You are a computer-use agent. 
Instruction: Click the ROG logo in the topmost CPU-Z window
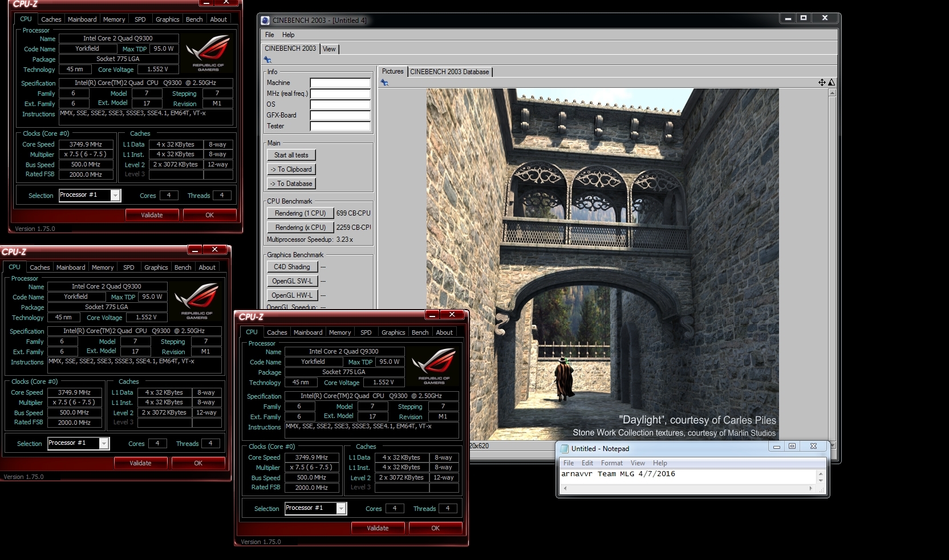tap(208, 52)
